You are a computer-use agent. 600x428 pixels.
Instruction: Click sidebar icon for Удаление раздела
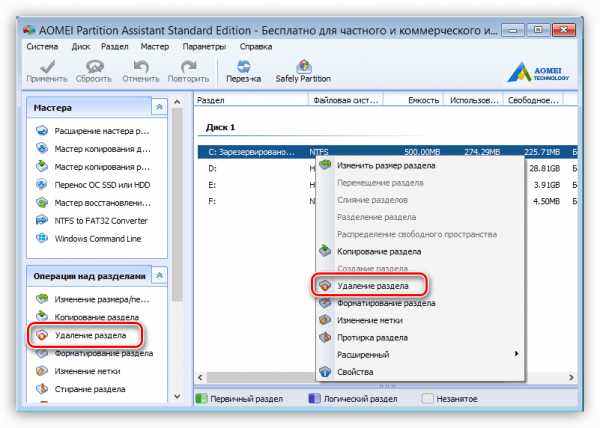click(x=42, y=335)
